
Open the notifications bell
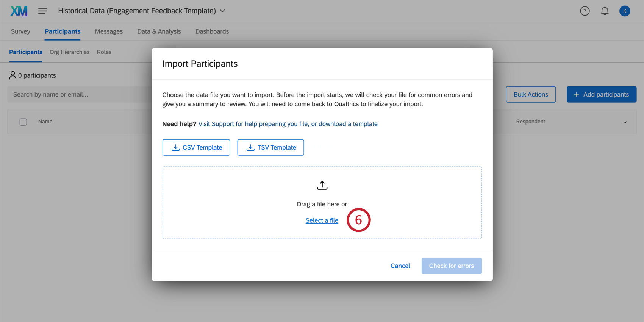[x=605, y=11]
